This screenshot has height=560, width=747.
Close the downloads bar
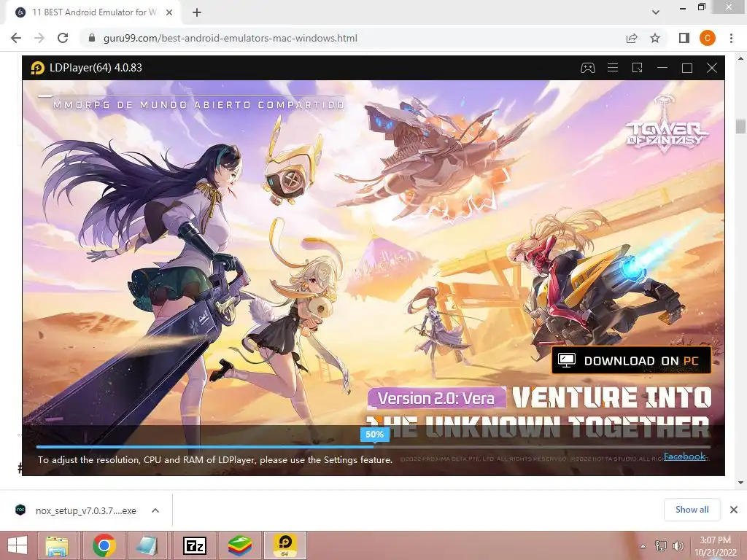tap(734, 510)
